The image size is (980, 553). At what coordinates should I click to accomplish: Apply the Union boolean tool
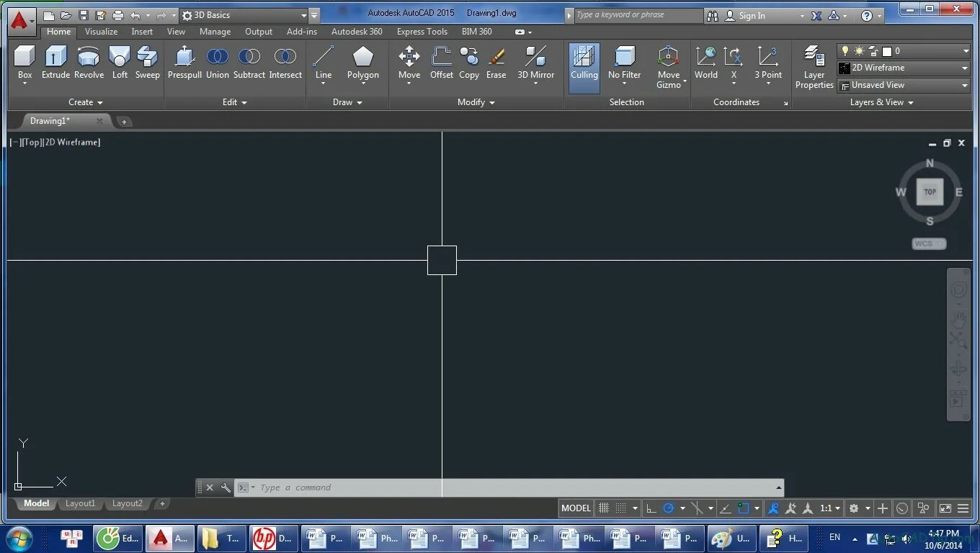217,63
